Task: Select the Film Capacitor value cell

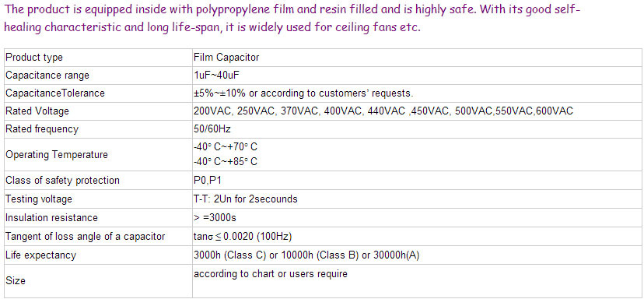Action: click(417, 58)
